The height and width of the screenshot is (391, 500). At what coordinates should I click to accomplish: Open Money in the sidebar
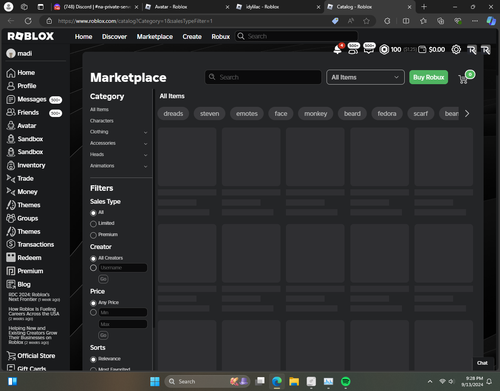[x=22, y=192]
